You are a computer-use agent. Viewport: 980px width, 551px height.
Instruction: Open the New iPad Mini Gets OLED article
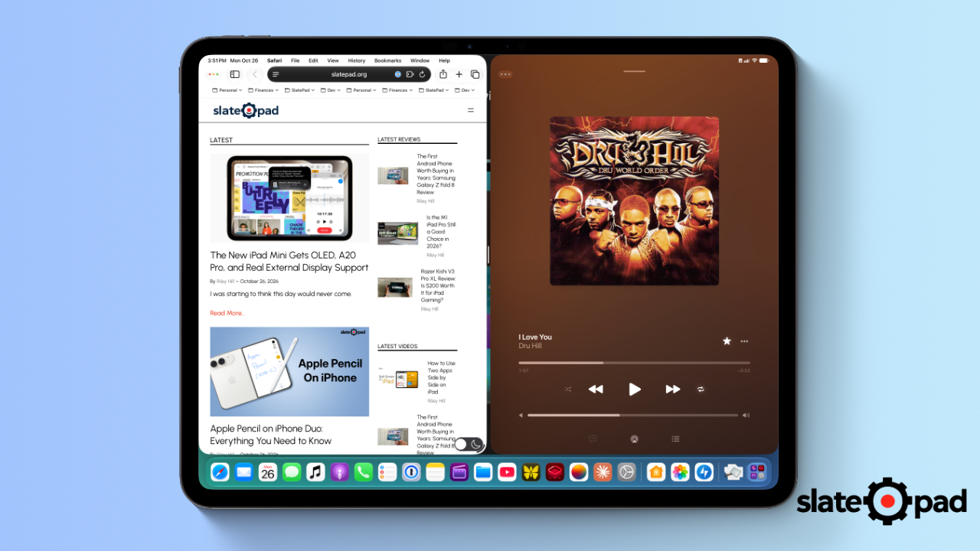click(289, 261)
